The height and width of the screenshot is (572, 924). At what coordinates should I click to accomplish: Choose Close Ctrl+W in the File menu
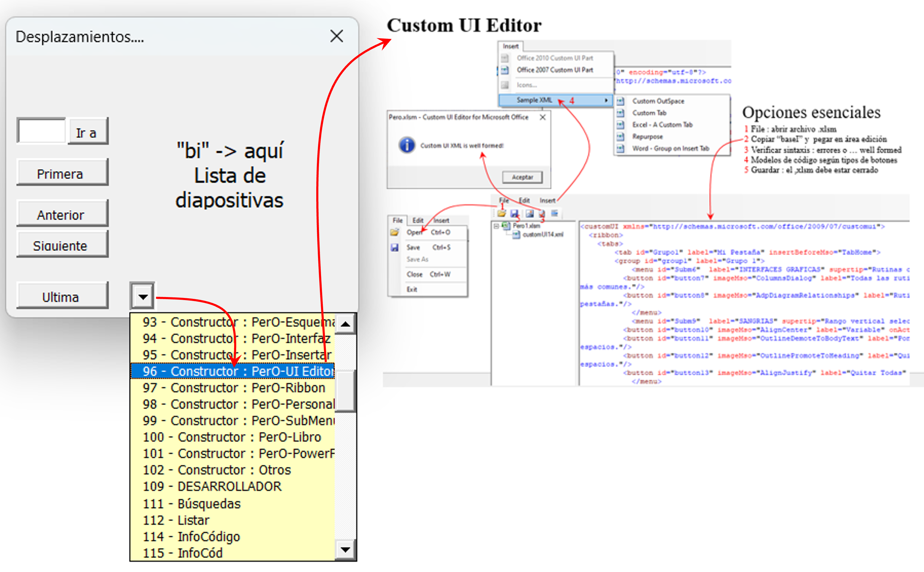(x=428, y=274)
